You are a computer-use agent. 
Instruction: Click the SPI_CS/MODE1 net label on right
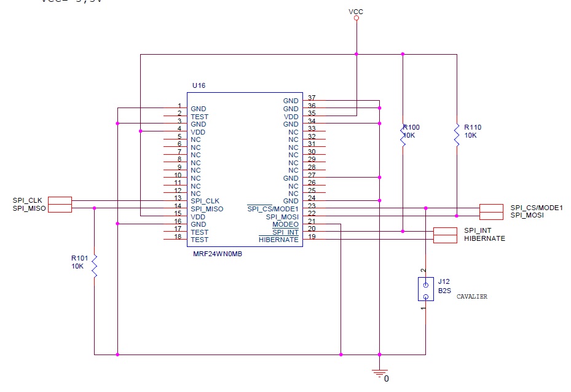tap(537, 208)
